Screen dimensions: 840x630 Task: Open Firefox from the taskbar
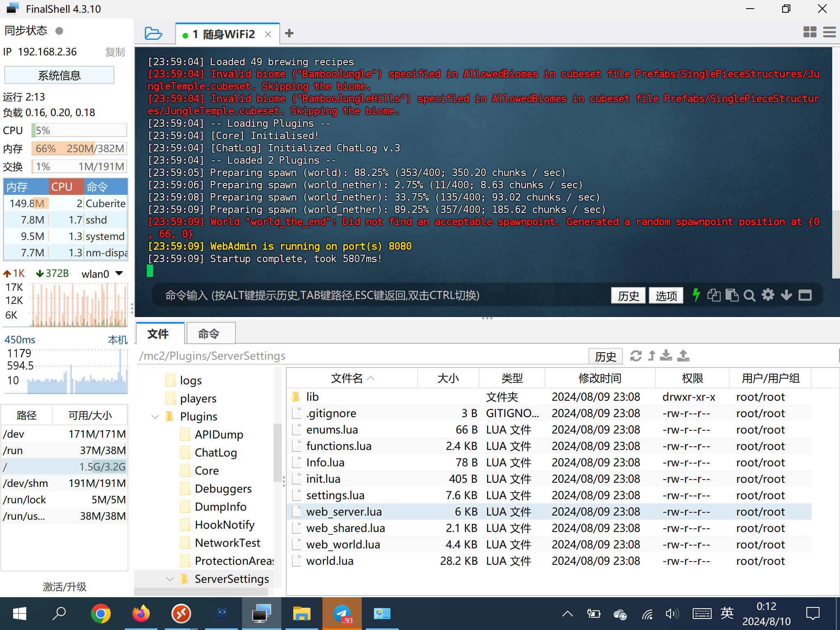(x=141, y=614)
